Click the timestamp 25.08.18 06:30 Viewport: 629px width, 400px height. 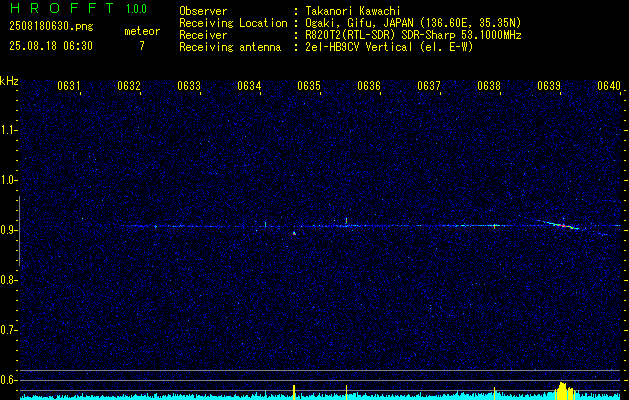coord(51,46)
